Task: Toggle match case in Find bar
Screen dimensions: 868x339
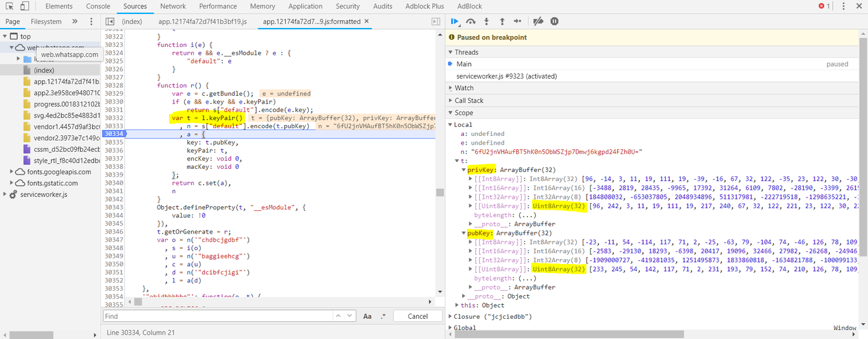Action: tap(367, 316)
